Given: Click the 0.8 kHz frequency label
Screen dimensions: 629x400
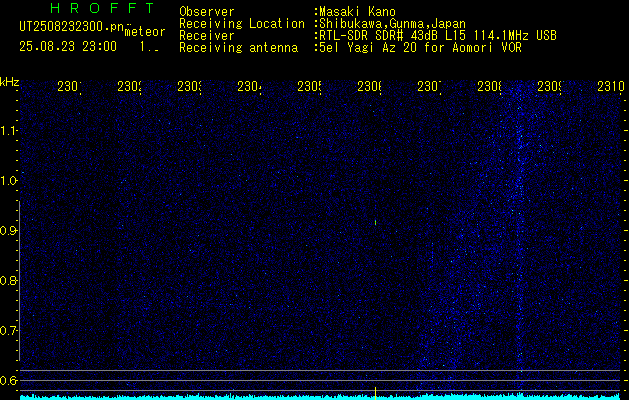Looking at the screenshot, I should coord(9,280).
